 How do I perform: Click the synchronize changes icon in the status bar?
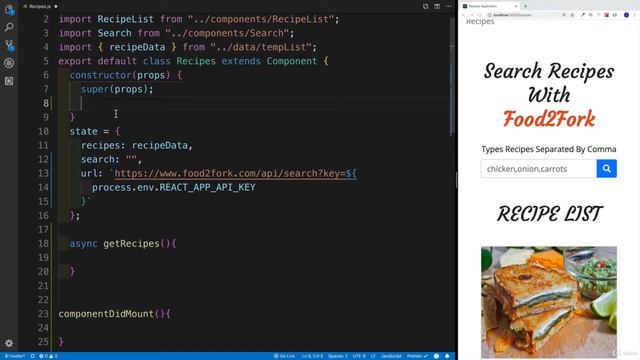pos(33,356)
